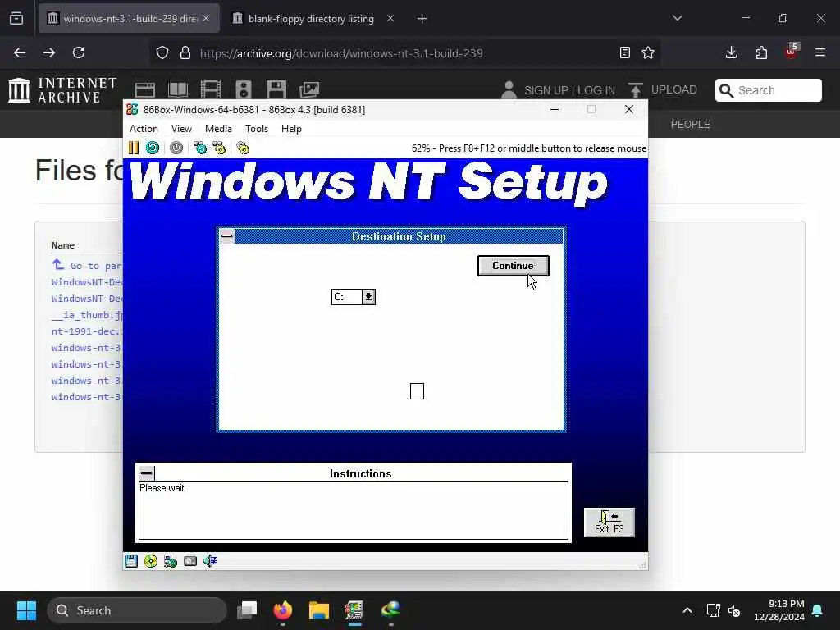Click the Internet Archive search field
The width and height of the screenshot is (840, 630).
[769, 90]
